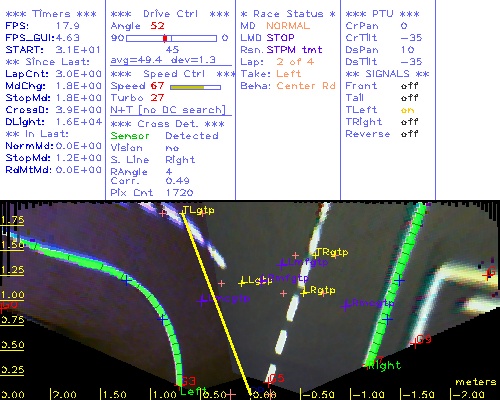Click the 1.00 meter tick on vertical axis
Image resolution: width=500 pixels, height=400 pixels.
point(12,295)
